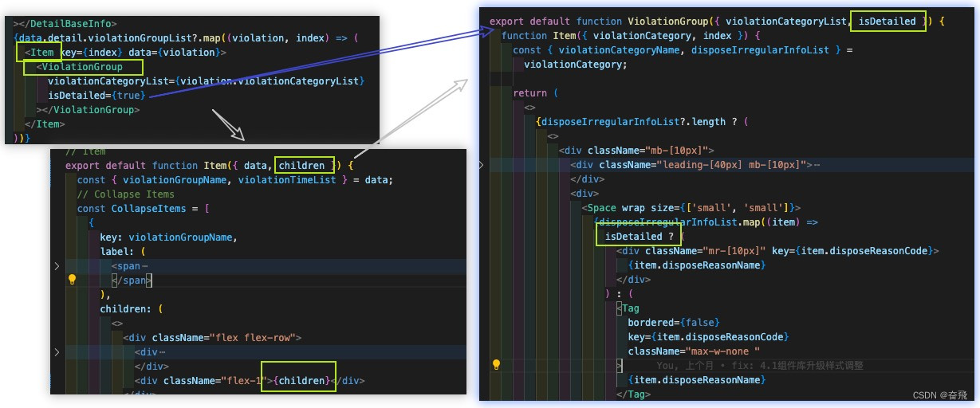Click the isDetailed ? ( ternary condition
980x408 pixels.
[645, 236]
